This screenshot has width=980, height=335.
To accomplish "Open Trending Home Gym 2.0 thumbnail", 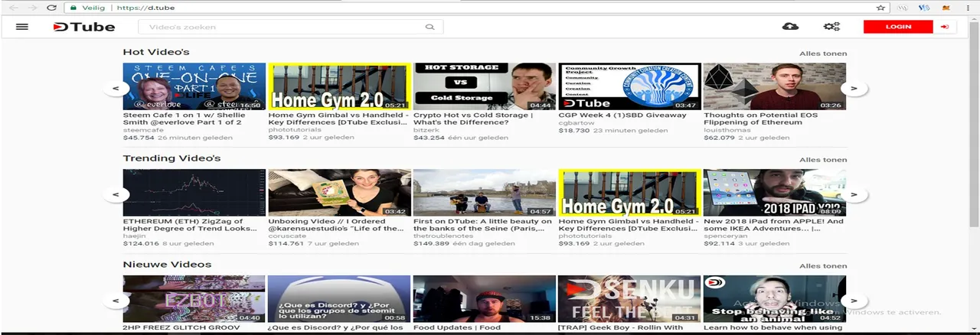I will tap(629, 193).
